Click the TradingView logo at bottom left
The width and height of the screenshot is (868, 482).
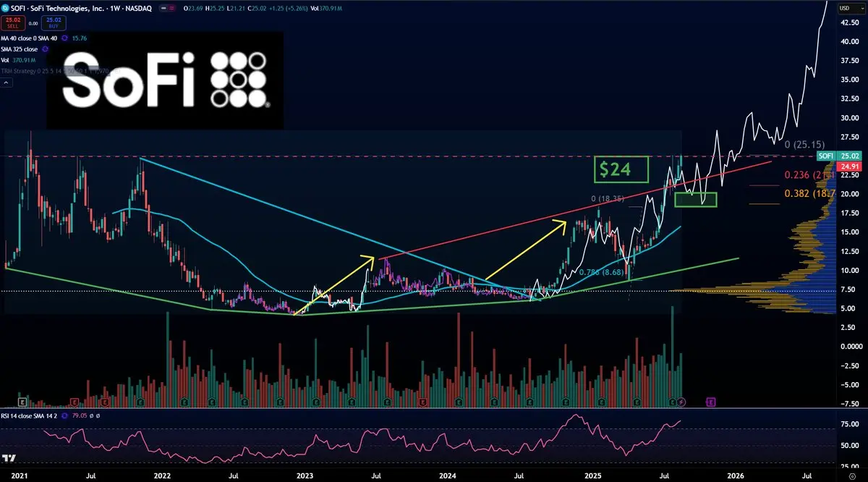[9, 458]
